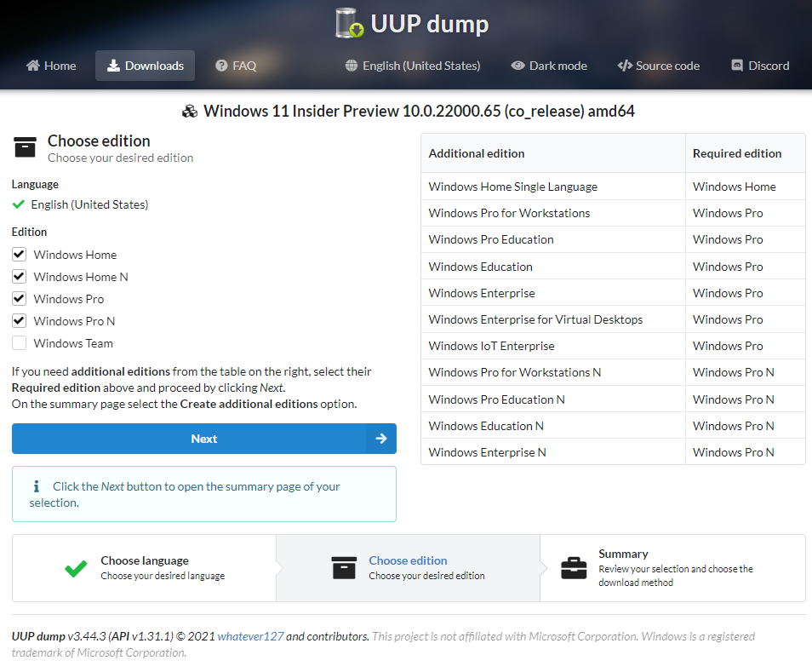The width and height of the screenshot is (812, 672).
Task: Uncheck the Windows Pro checkbox
Action: 20,299
